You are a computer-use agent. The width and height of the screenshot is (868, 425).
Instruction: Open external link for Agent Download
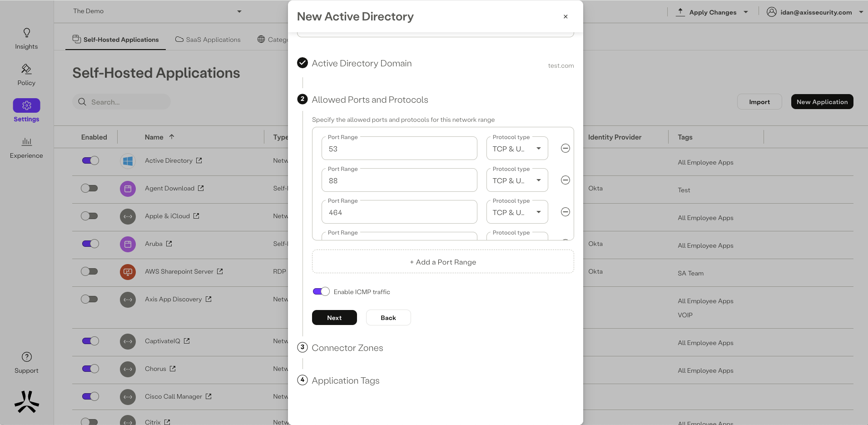tap(201, 188)
